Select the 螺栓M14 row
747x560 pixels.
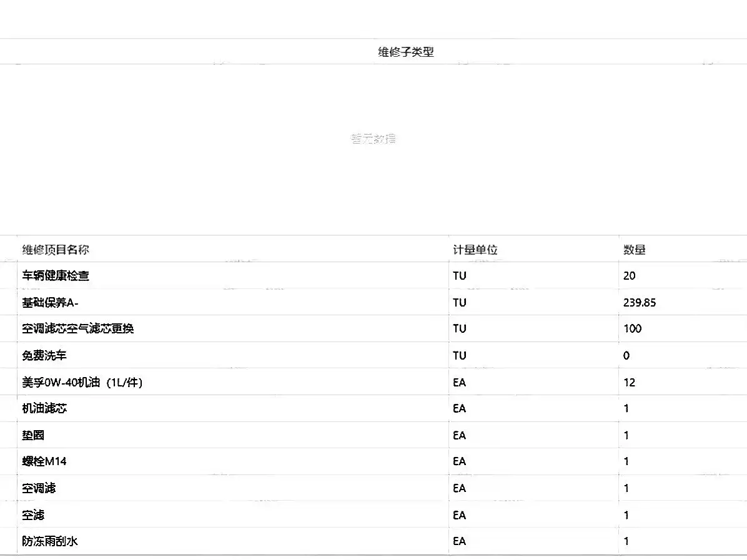(x=373, y=461)
